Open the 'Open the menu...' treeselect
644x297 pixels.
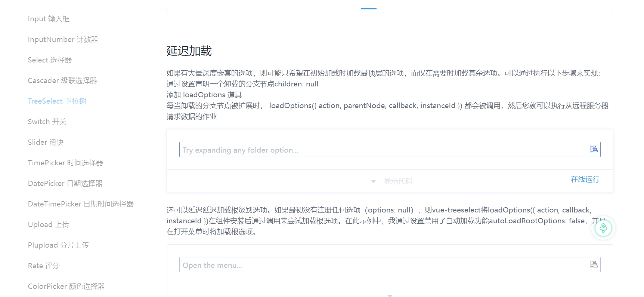(390, 265)
